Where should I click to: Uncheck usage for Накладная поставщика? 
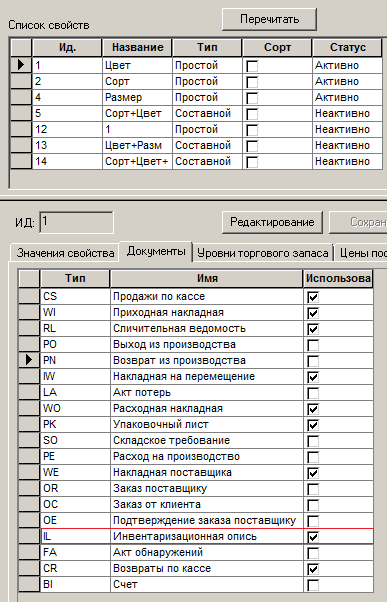313,473
